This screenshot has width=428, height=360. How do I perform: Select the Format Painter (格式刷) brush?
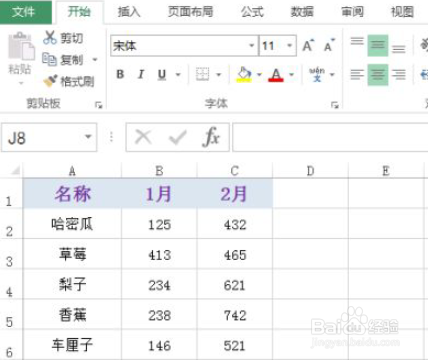[x=50, y=81]
